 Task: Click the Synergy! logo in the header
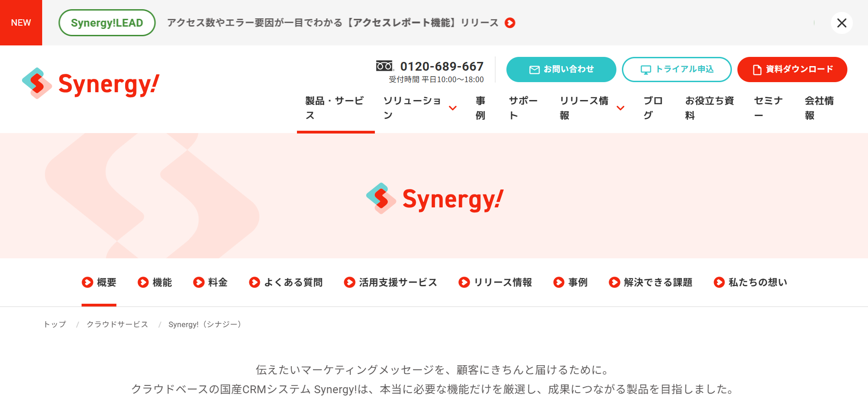pyautogui.click(x=90, y=84)
